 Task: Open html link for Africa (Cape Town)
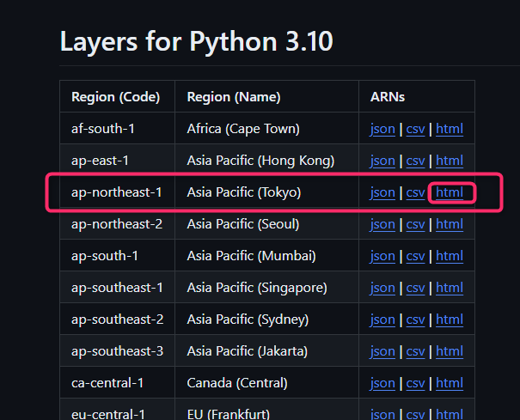(450, 129)
